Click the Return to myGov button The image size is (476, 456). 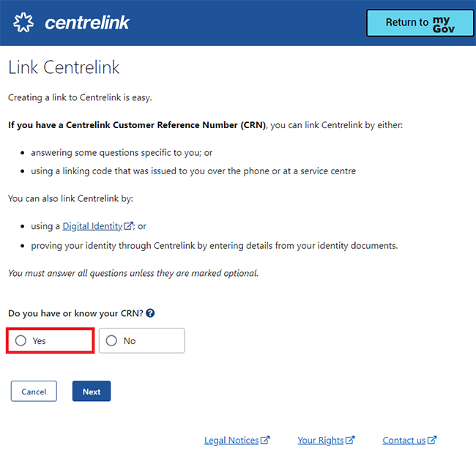click(x=420, y=23)
